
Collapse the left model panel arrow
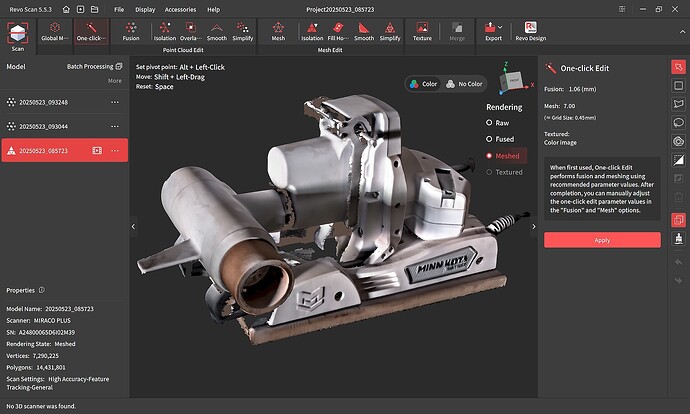tap(133, 227)
